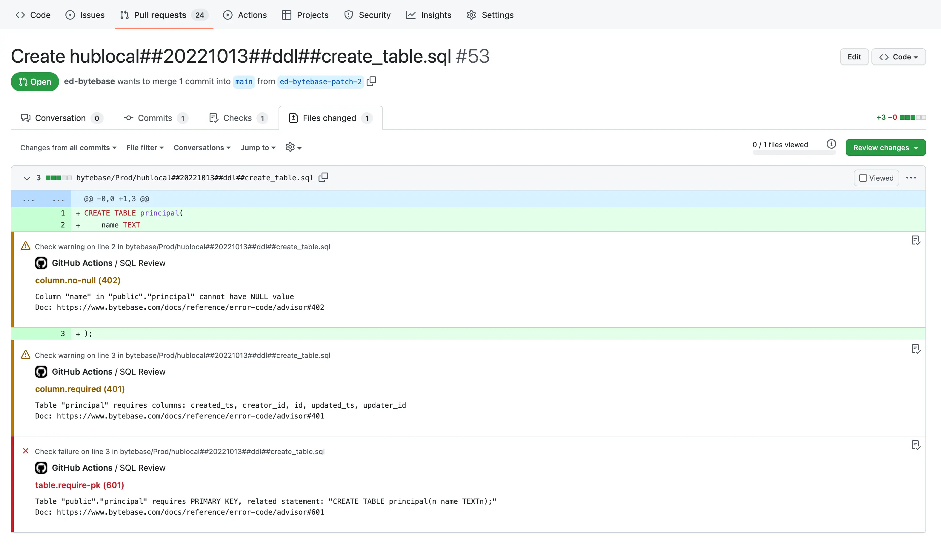Collapse the SQL file diff with the chevron
Screen dimensions: 941x560
pos(26,178)
